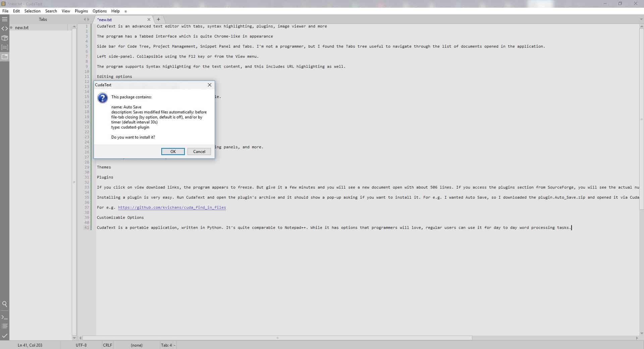Screen dimensions: 644x349
Task: Place cursor on 'Themes' line
Action: [x=104, y=167]
